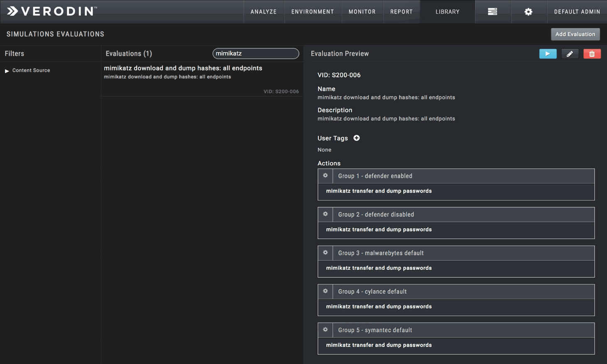Screen dimensions: 607x364
Task: Open the DEFAULT ADMIN account menu
Action: (x=577, y=12)
